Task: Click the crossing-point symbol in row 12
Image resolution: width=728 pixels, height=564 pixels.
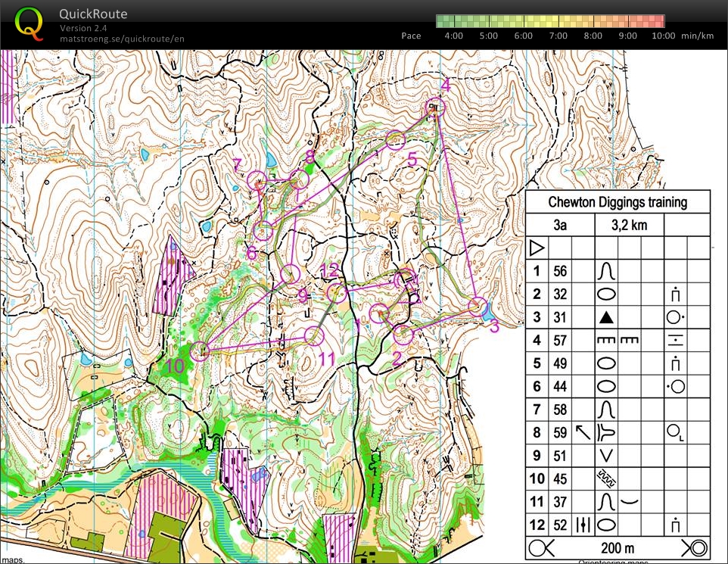Action: click(x=583, y=525)
